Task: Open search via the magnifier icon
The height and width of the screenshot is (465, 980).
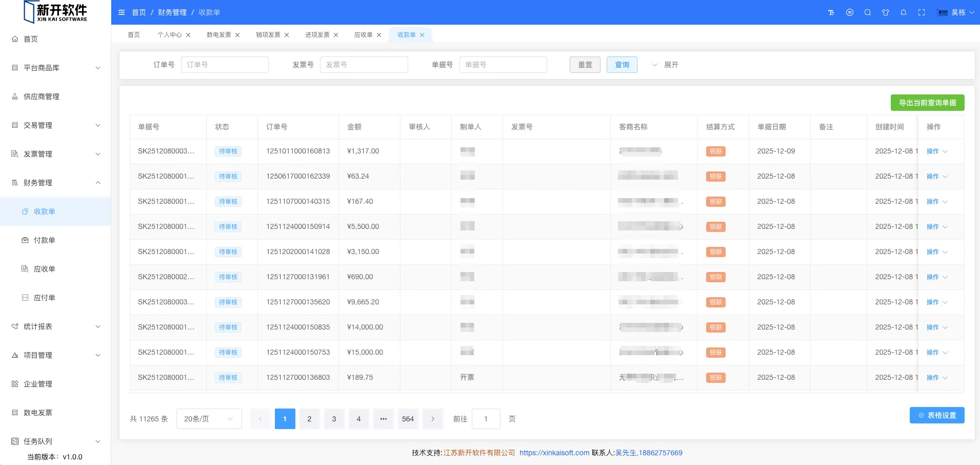Action: pyautogui.click(x=868, y=12)
